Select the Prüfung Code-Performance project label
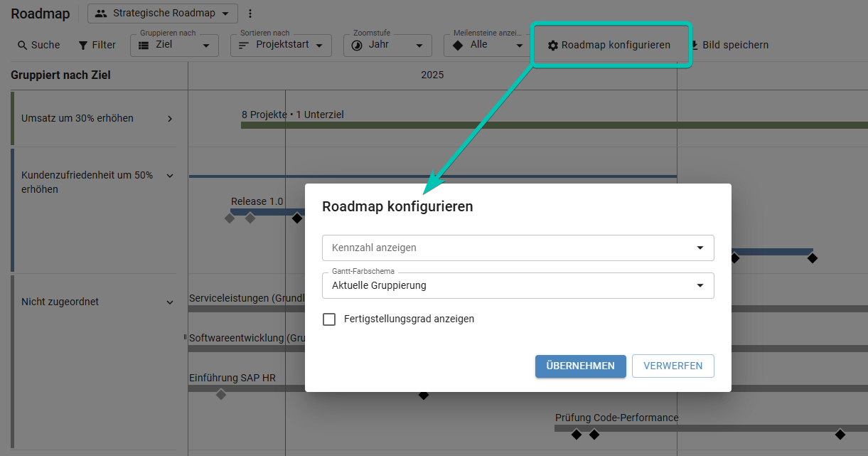 pyautogui.click(x=617, y=418)
